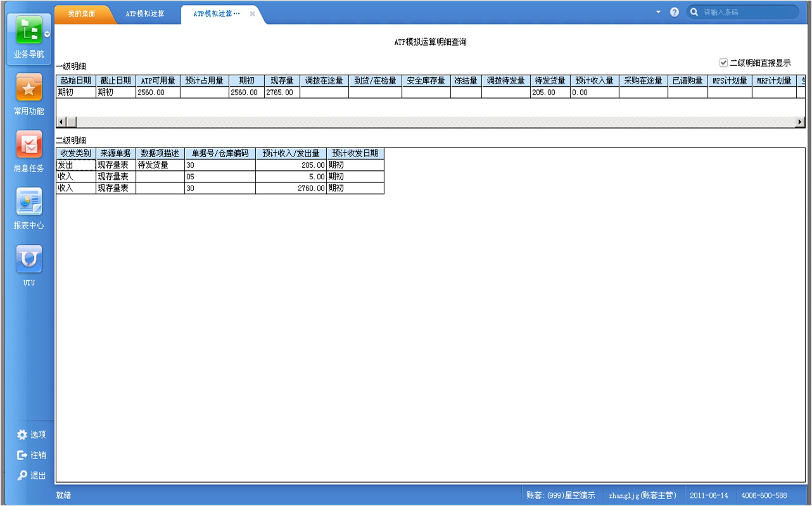Open the 消息任务 message task icon

29,144
